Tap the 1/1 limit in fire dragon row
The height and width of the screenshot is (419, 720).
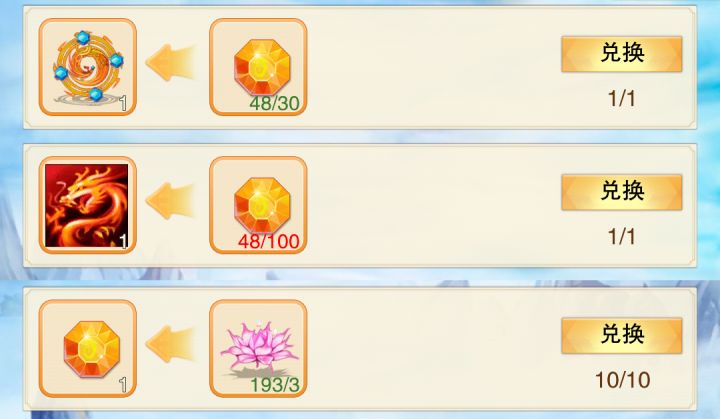click(x=622, y=237)
